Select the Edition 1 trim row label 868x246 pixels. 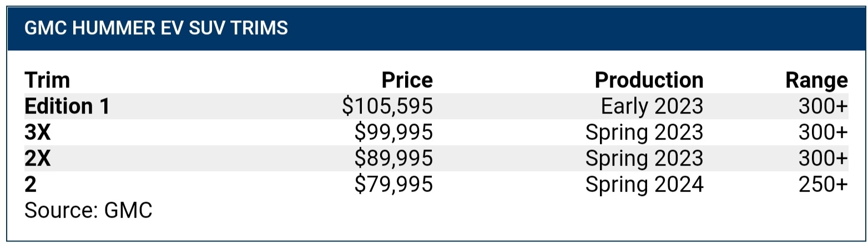[67, 106]
